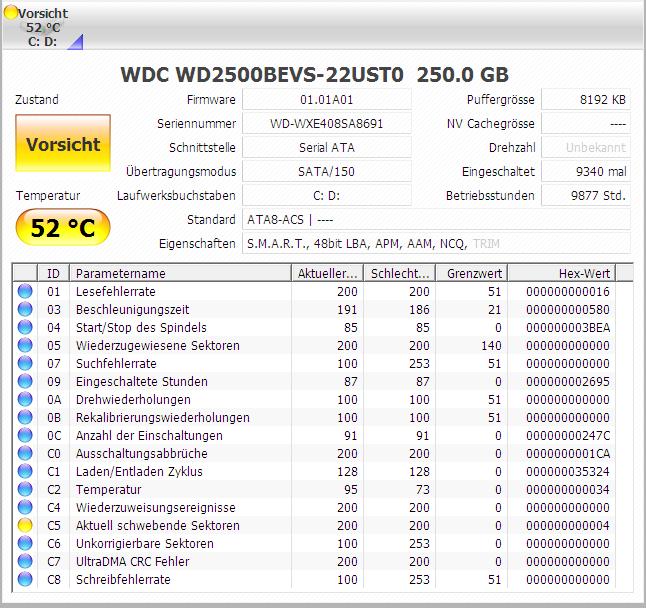Click the status dot of Lesefehlerrate row
Viewport: 646px width, 608px height.
tap(25, 291)
